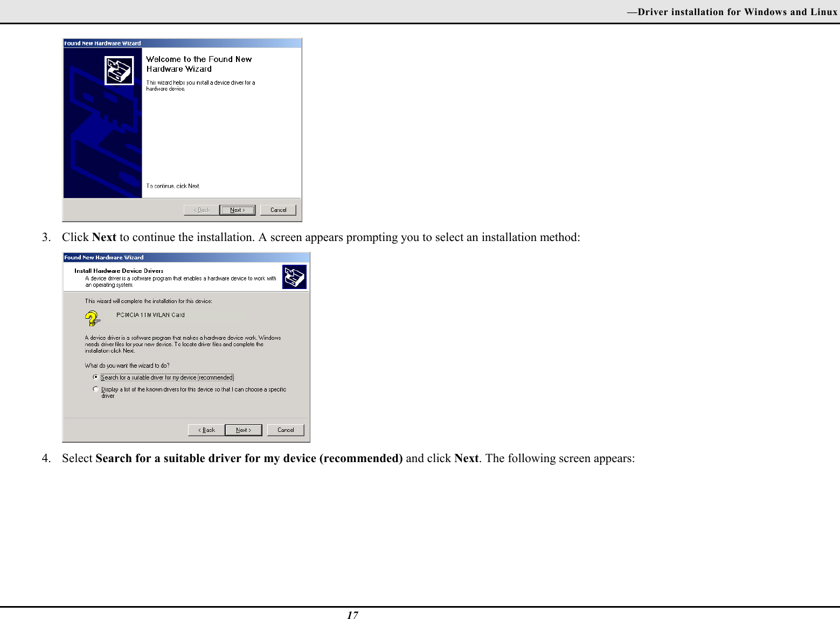Click the Install Hardware Device Drivers heading
The width and height of the screenshot is (840, 619).
click(x=119, y=271)
